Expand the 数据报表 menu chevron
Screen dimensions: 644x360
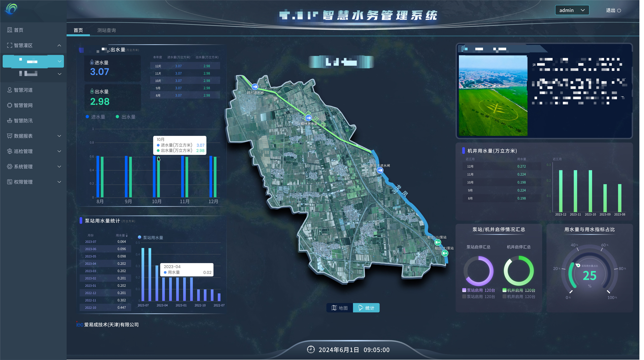pos(59,136)
